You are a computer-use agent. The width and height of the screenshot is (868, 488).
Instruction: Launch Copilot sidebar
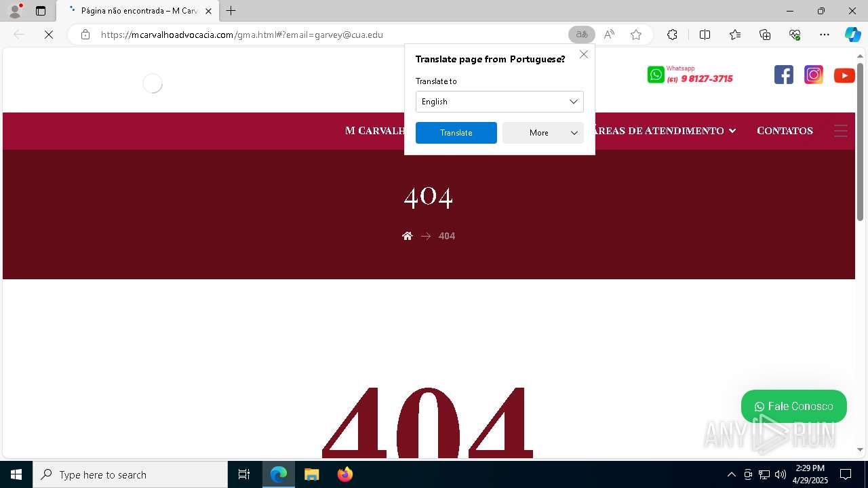(x=852, y=35)
